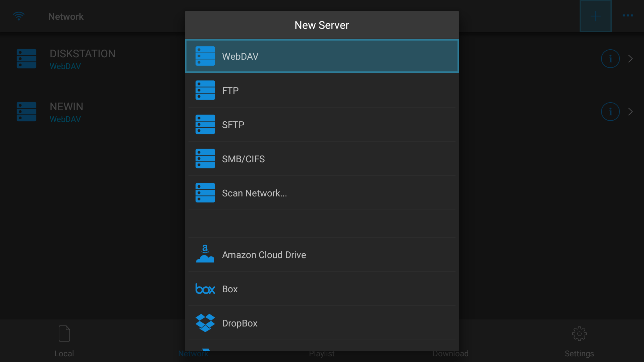Add an Amazon Cloud Drive account
This screenshot has height=362, width=644.
pos(321,254)
